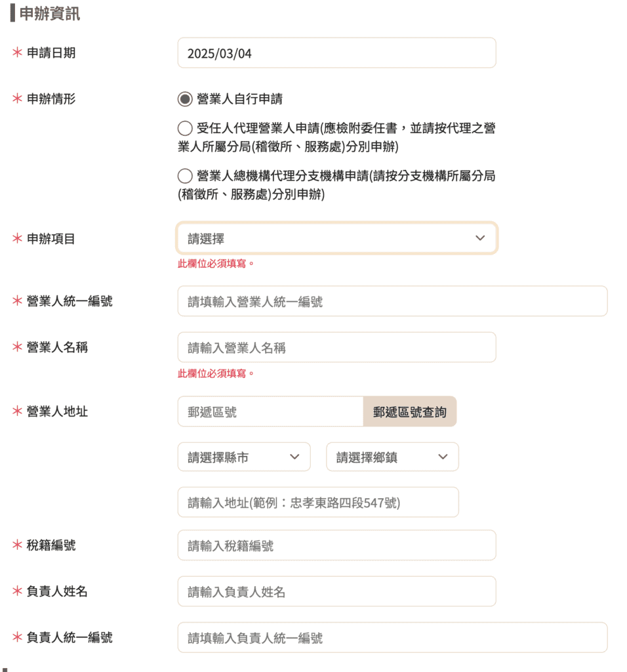Click the 負責人姓名 input field
This screenshot has height=672, width=627.
click(x=336, y=591)
